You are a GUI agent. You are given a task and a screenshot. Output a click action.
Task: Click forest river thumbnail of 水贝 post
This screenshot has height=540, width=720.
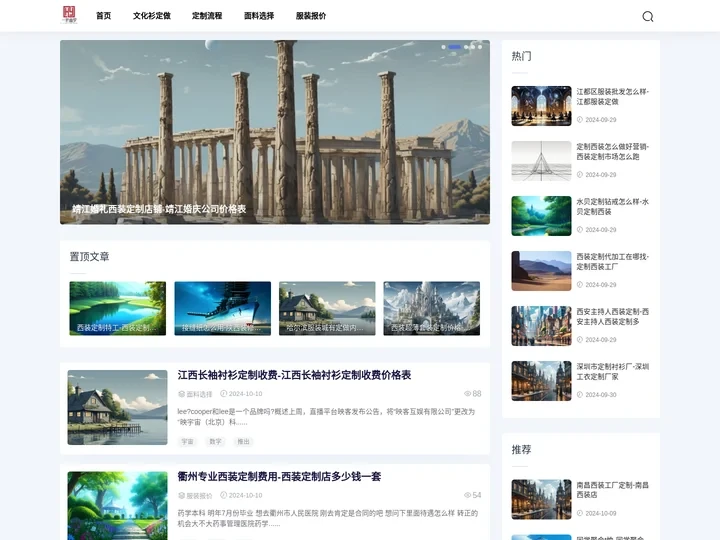[541, 216]
